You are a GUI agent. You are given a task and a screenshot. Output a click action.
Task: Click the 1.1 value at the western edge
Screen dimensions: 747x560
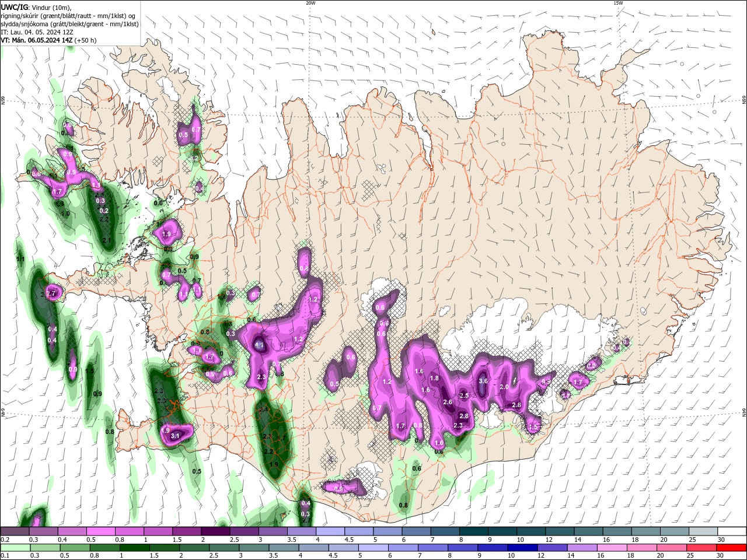21,259
